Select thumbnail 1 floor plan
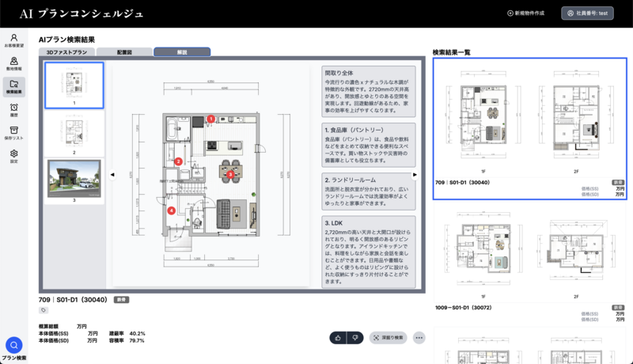This screenshot has height=364, width=633. point(74,85)
